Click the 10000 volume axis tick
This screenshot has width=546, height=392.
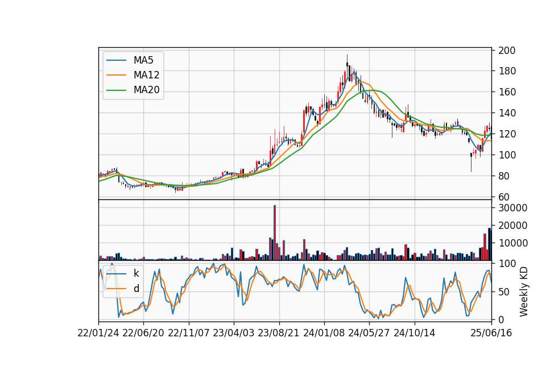pos(512,243)
